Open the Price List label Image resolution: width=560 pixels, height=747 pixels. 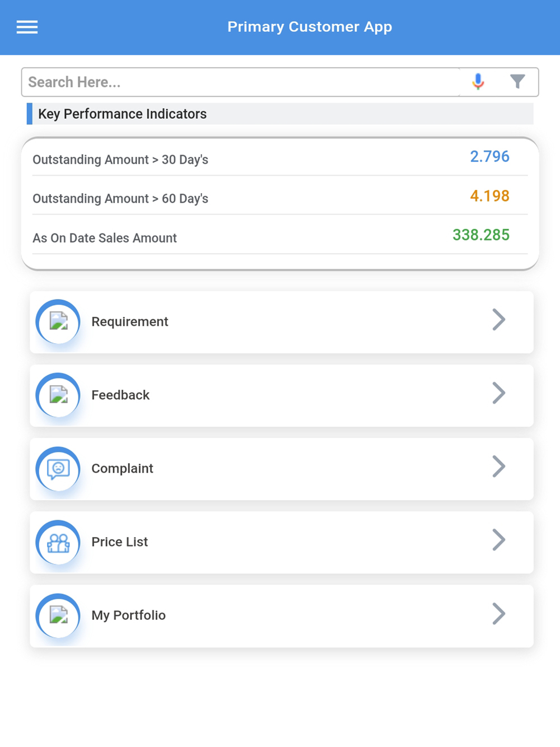[120, 542]
